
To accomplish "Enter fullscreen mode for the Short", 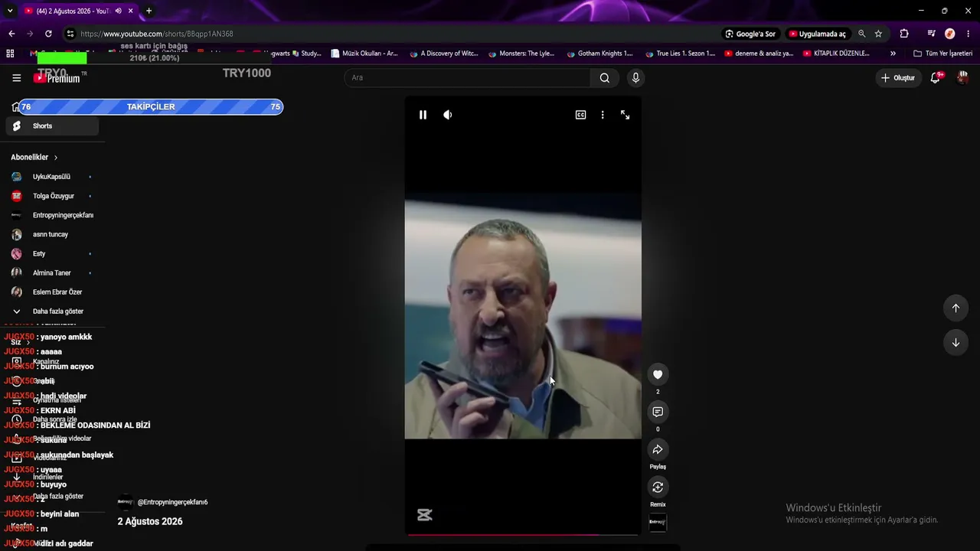I will pyautogui.click(x=625, y=115).
